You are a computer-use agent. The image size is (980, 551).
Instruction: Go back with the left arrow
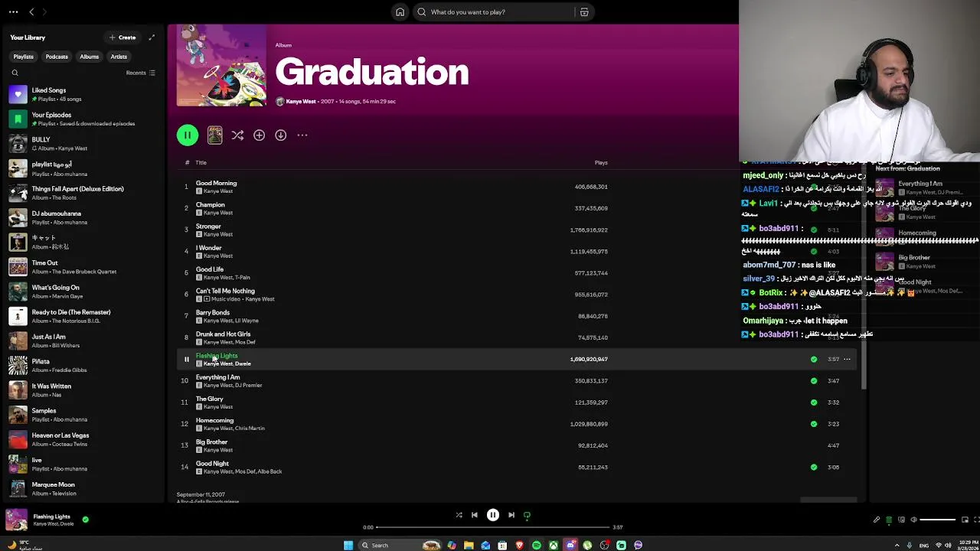click(31, 12)
